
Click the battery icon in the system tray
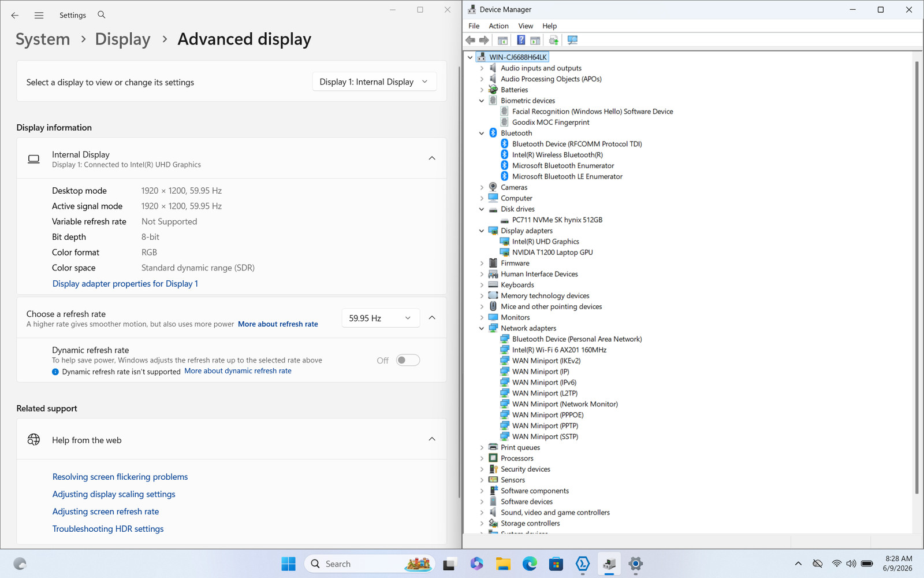click(867, 564)
